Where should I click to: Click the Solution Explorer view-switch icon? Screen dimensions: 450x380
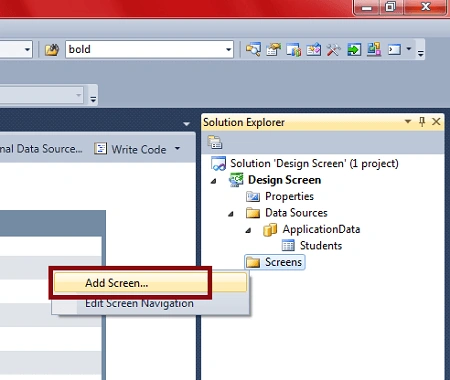(215, 142)
